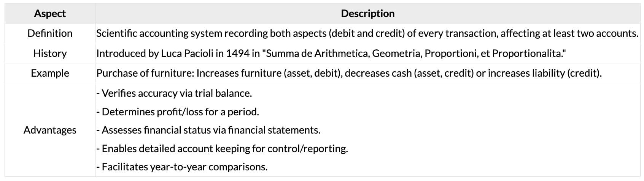
Task: Click the Description column header
Action: 367,14
